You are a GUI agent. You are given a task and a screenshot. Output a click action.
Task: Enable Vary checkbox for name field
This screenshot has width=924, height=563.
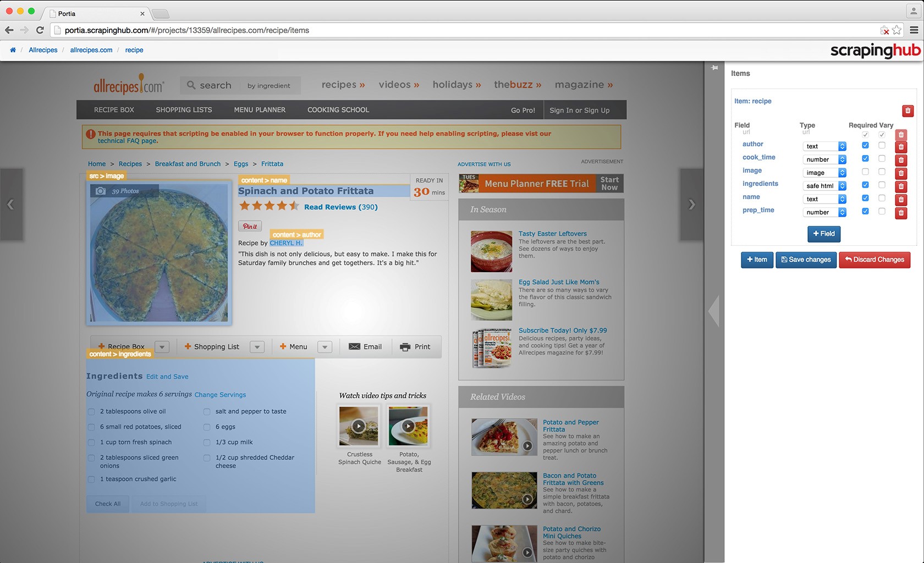[x=882, y=198]
